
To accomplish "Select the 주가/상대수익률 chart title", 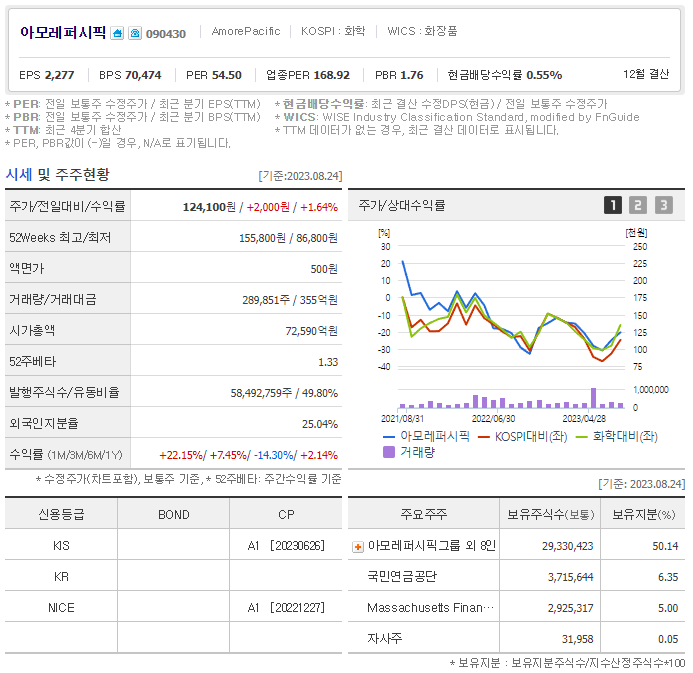I will 402,205.
